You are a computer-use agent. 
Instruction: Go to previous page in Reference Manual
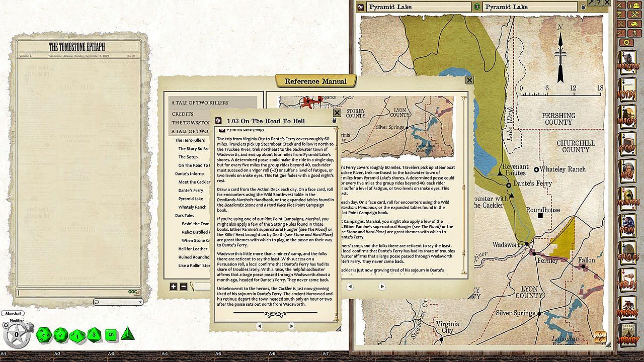tap(349, 287)
